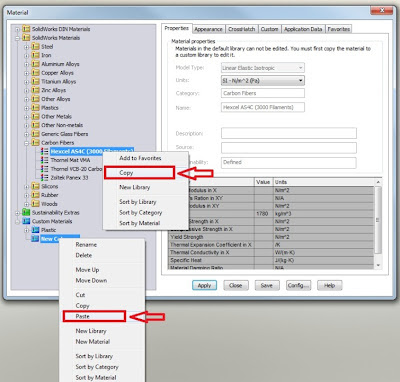
Task: Click the custom Plastic category icon
Action: (35, 230)
